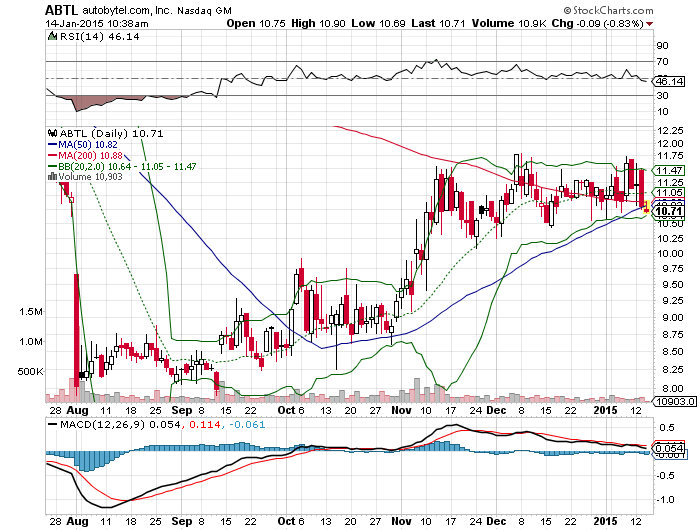Click the 10903.0 volume tag
Screen dimensions: 700x530
[x=675, y=401]
